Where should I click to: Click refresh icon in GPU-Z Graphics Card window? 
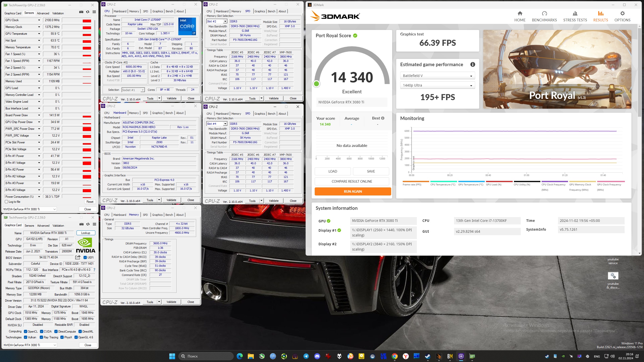click(88, 224)
